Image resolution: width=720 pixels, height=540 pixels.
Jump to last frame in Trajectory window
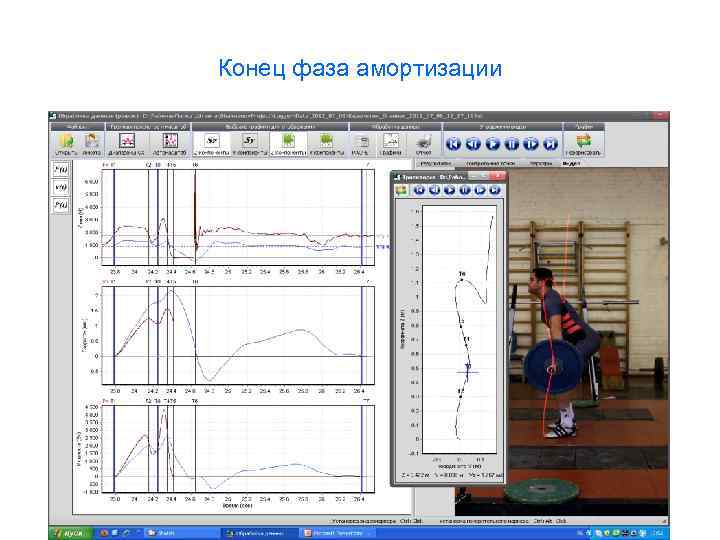(x=495, y=190)
